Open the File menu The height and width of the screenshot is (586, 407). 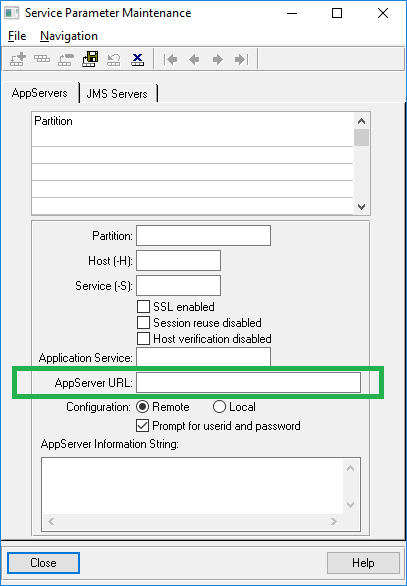(17, 36)
